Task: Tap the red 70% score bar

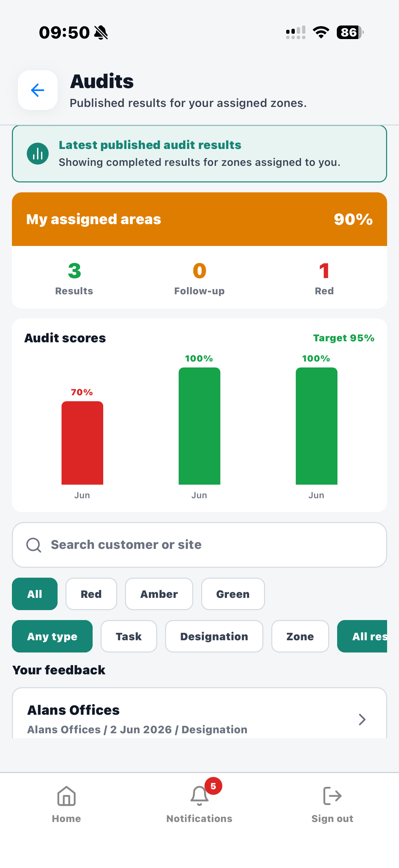Action: 82,443
